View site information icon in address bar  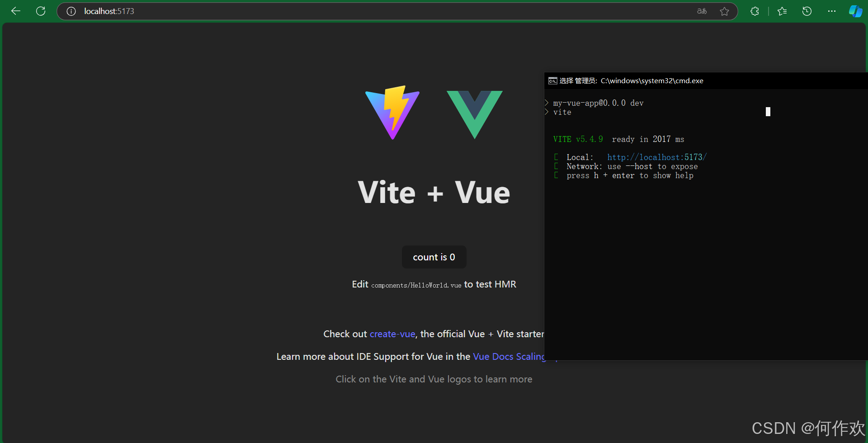pyautogui.click(x=71, y=11)
